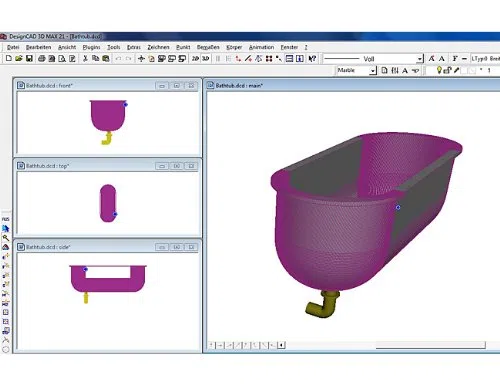Viewport: 500px width, 385px height.
Task: Click the four red squares grid icon
Action: click(x=269, y=59)
